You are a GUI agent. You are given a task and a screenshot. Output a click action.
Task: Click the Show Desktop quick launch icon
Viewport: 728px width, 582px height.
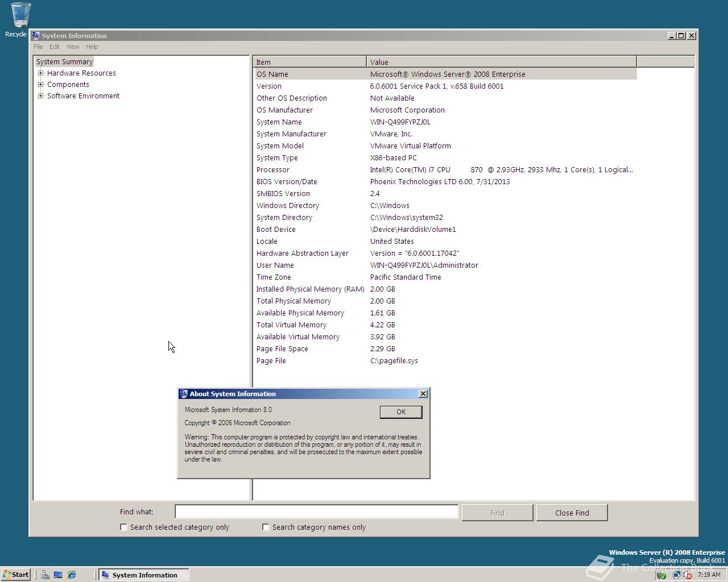58,575
